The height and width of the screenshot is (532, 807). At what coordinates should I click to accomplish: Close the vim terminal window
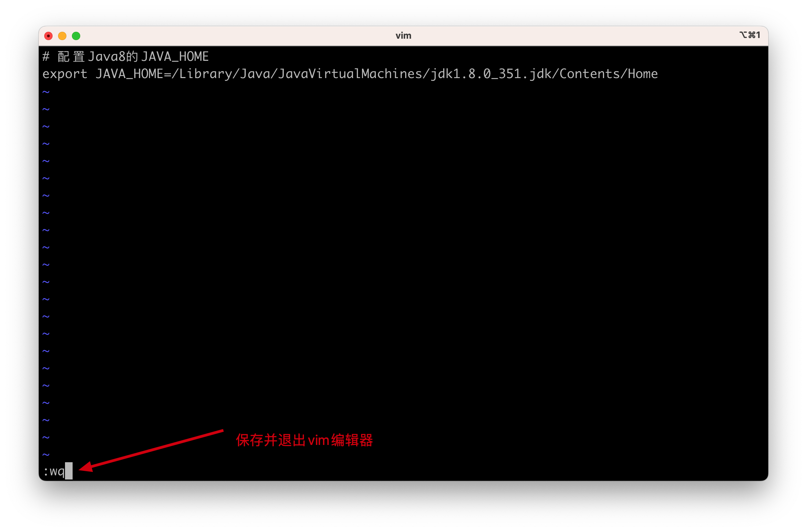[x=48, y=36]
